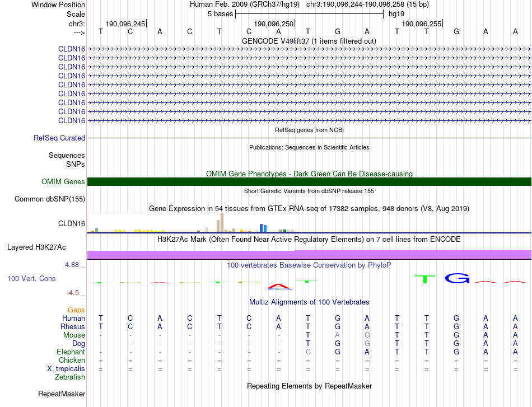Screen dimensions: 532x407
Task: Open the GTEx Gene Expression track title
Action: pyautogui.click(x=309, y=209)
